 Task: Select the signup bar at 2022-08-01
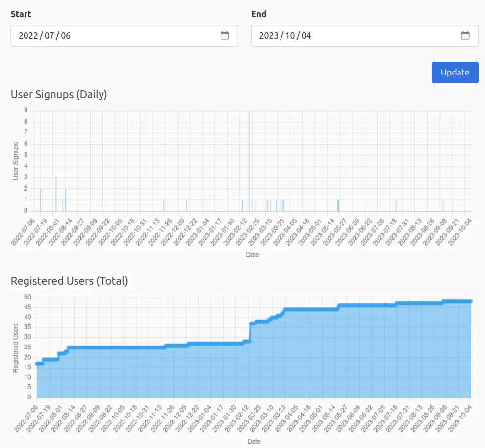pyautogui.click(x=55, y=194)
